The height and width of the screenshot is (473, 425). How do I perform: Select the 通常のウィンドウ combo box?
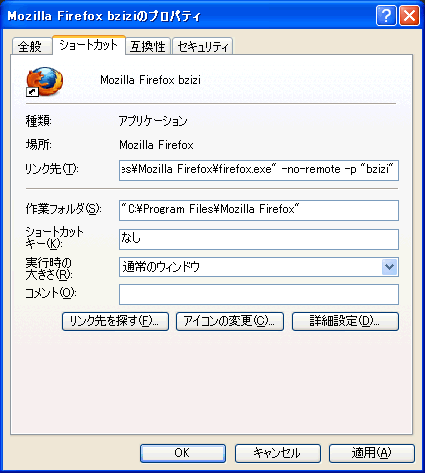pos(259,267)
